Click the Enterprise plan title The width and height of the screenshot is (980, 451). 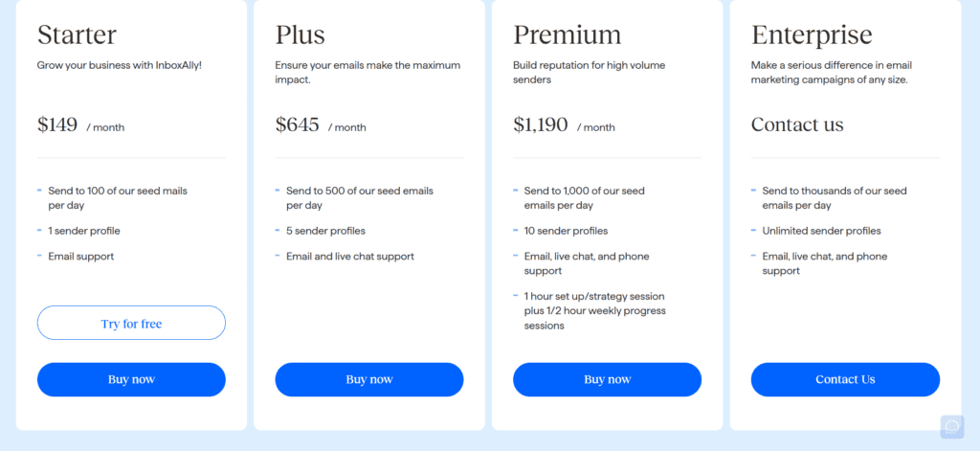[x=812, y=35]
